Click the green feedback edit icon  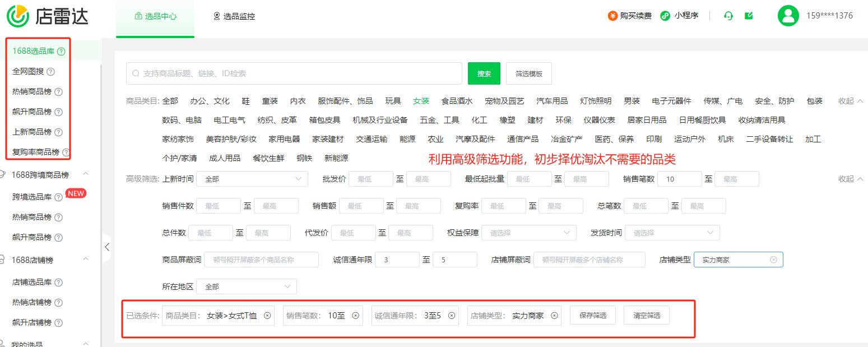tap(749, 16)
